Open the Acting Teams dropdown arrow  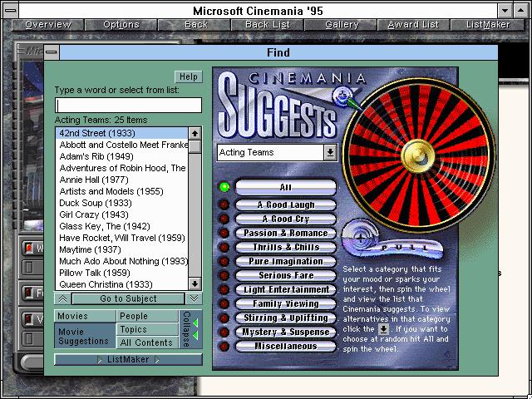click(330, 152)
